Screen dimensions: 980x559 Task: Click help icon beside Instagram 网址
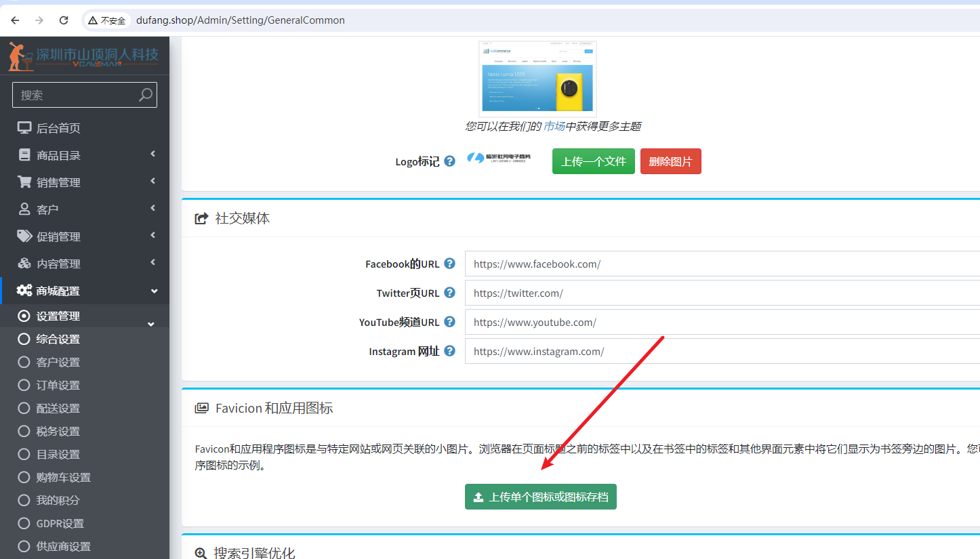click(x=449, y=351)
